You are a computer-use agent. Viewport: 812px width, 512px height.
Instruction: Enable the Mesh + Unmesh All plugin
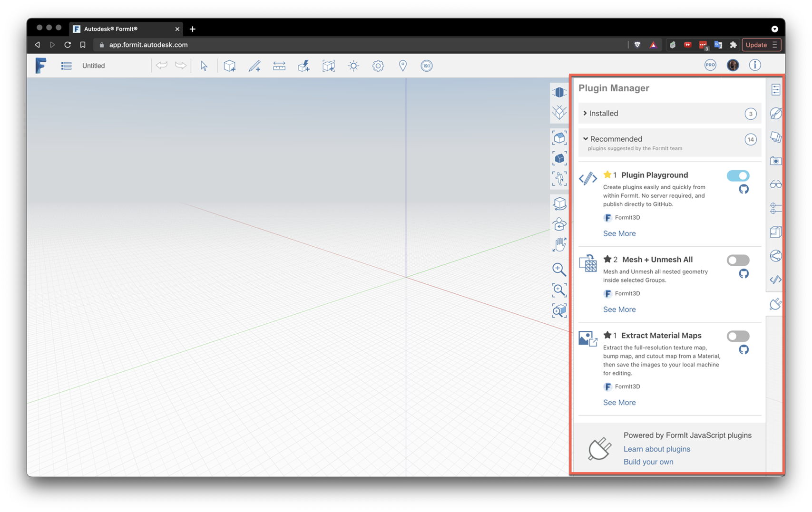738,260
